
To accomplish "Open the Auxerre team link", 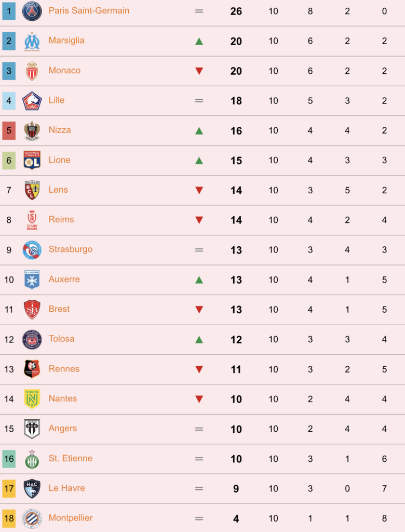I will point(64,279).
